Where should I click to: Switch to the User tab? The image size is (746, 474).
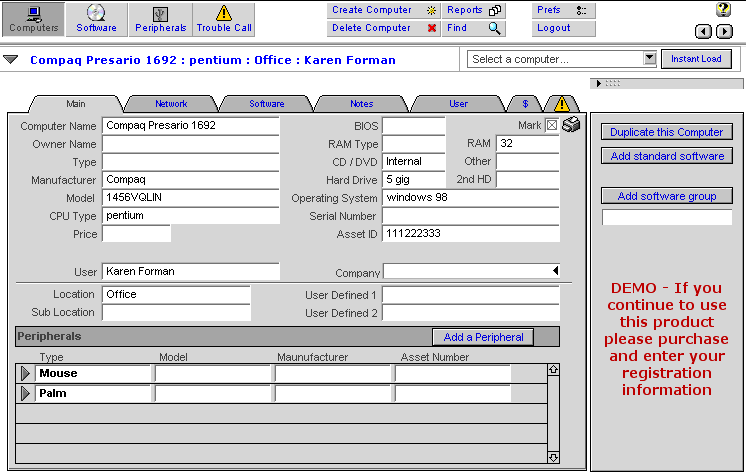(x=458, y=104)
